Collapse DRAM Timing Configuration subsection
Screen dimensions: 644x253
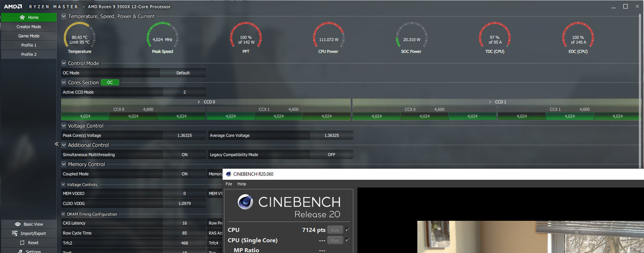63,214
